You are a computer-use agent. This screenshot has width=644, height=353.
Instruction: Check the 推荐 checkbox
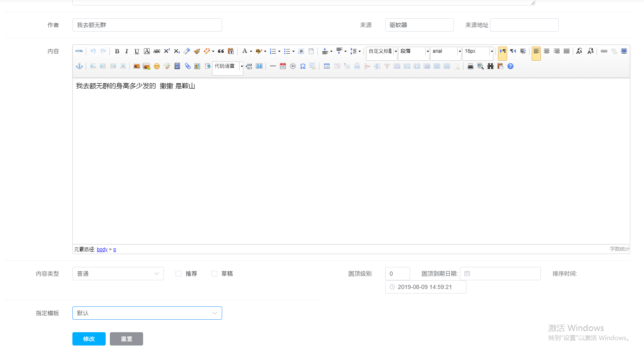coord(178,274)
